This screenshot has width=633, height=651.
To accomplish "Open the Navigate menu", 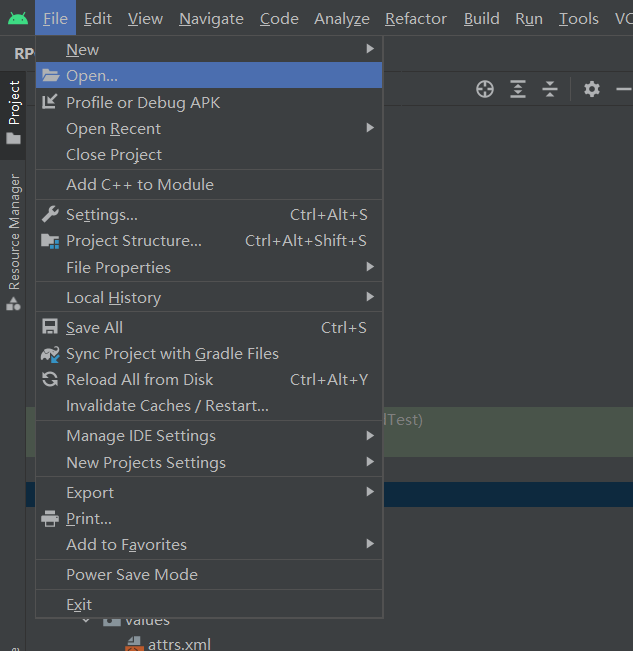I will coord(211,19).
